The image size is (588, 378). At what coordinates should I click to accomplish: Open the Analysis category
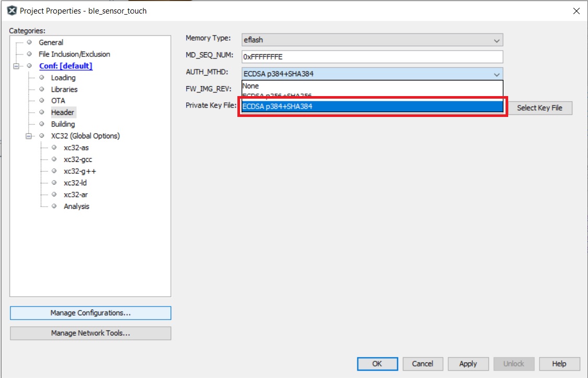[x=76, y=207]
